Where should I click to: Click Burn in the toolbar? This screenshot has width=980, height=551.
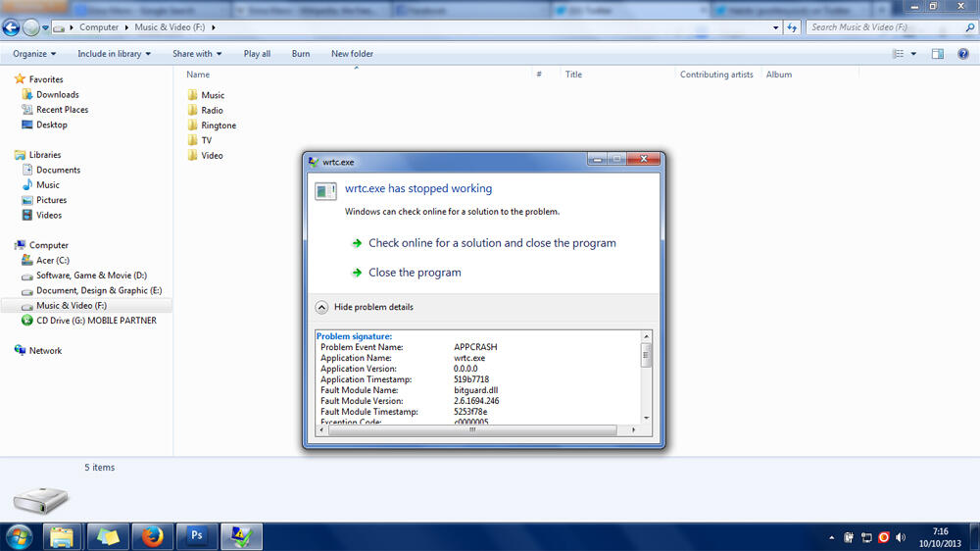tap(301, 54)
